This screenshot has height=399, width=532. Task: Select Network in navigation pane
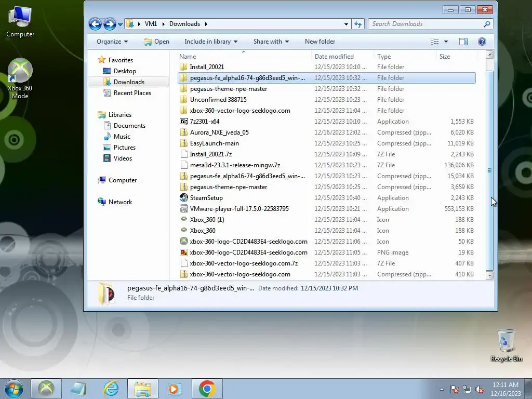click(x=120, y=202)
